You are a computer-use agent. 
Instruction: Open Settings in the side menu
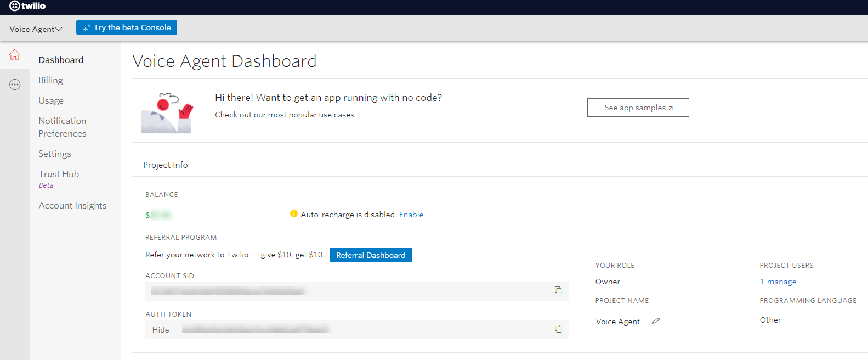(55, 154)
